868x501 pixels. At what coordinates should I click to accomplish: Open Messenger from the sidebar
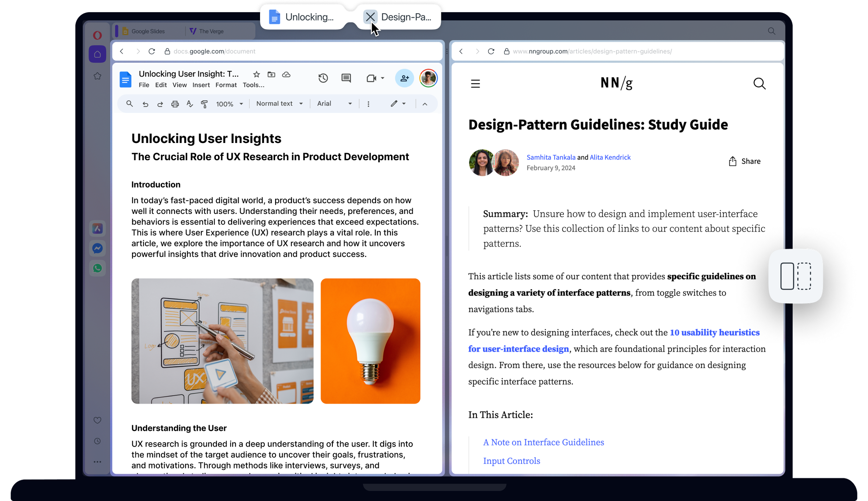[97, 248]
